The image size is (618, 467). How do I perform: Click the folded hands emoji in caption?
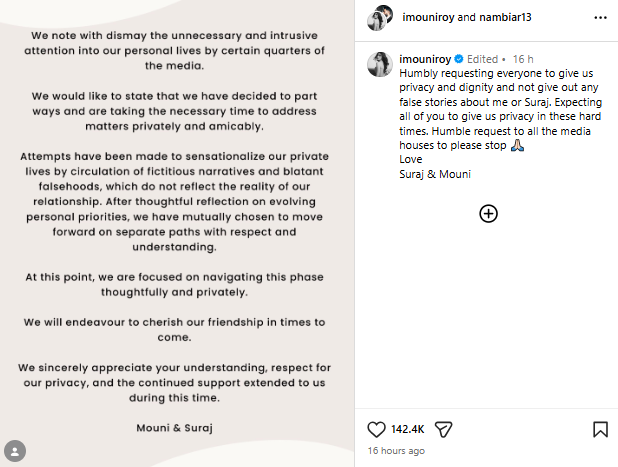point(517,145)
